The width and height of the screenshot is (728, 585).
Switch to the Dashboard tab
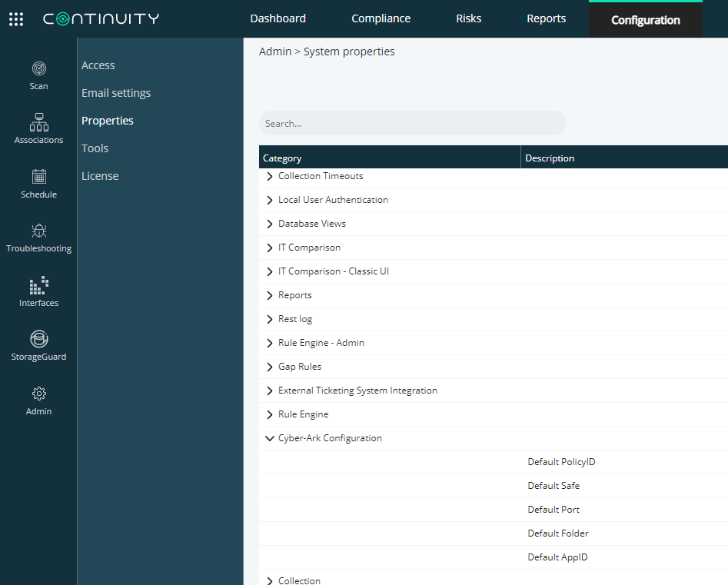coord(278,18)
